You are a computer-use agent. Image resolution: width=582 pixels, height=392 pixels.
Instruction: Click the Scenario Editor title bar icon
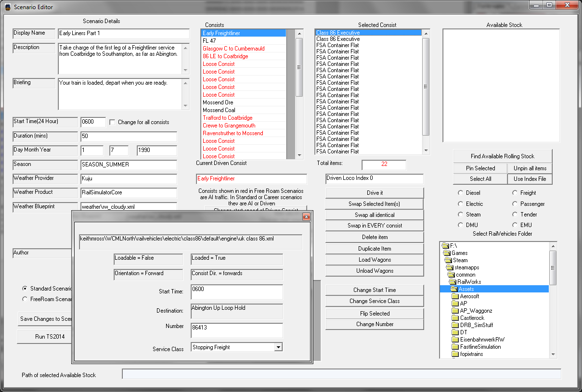[x=7, y=7]
